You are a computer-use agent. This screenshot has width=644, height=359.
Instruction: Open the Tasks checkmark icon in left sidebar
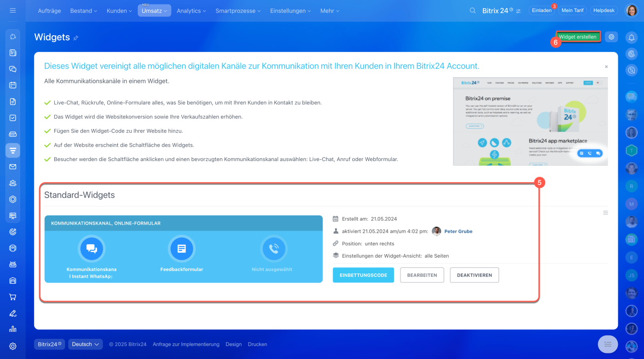pos(13,118)
